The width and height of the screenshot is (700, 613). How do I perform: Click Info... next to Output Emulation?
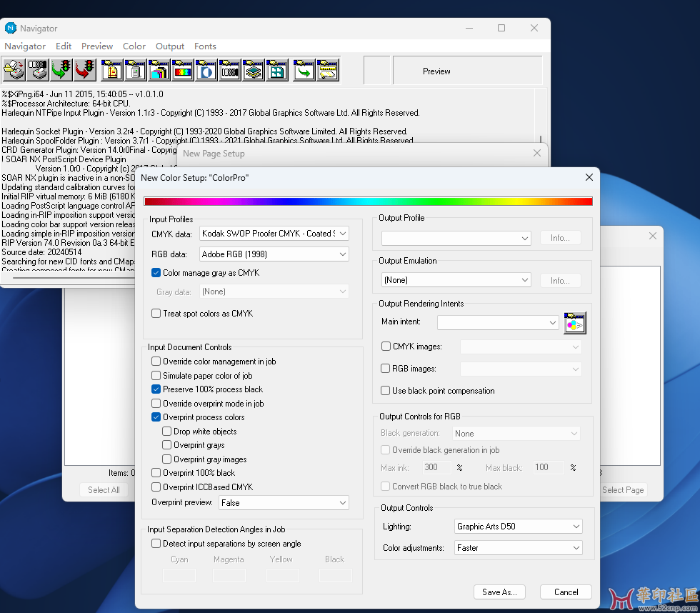point(560,280)
